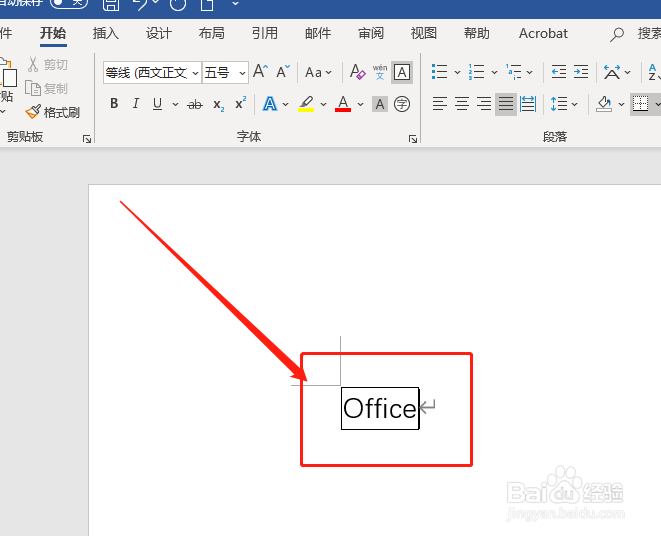The height and width of the screenshot is (536, 661).
Task: Click the numbered list icon
Action: 476,72
